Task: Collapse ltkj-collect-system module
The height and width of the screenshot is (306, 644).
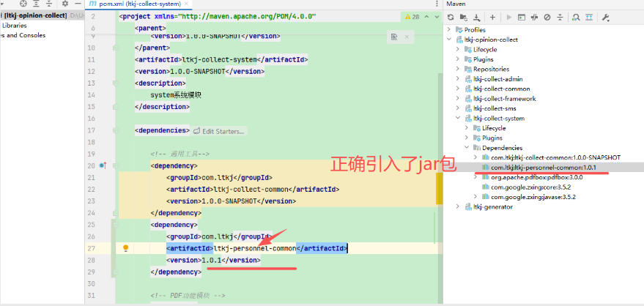Action: click(x=458, y=118)
